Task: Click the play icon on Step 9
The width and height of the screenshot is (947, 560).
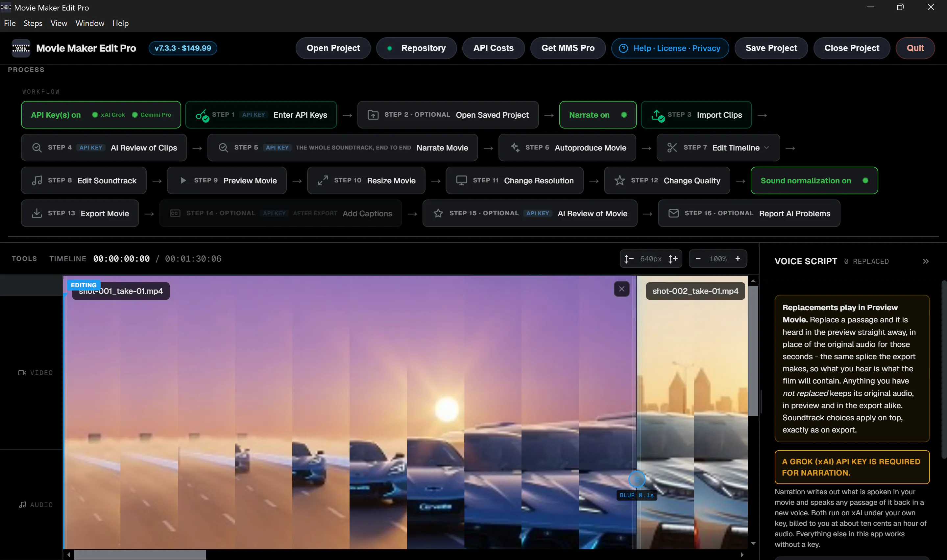Action: click(183, 180)
